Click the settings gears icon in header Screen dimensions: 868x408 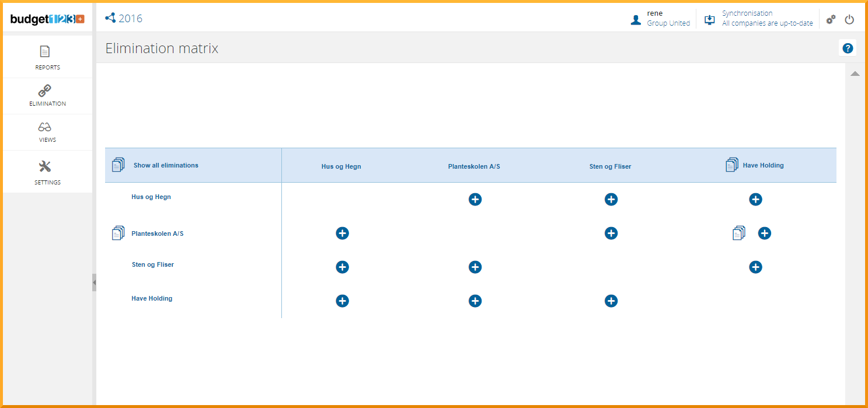point(831,19)
